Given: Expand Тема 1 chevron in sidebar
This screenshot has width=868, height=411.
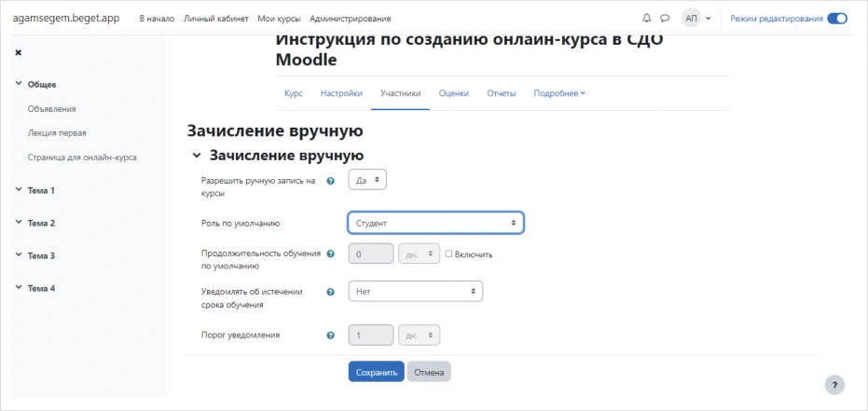Looking at the screenshot, I should coord(19,190).
